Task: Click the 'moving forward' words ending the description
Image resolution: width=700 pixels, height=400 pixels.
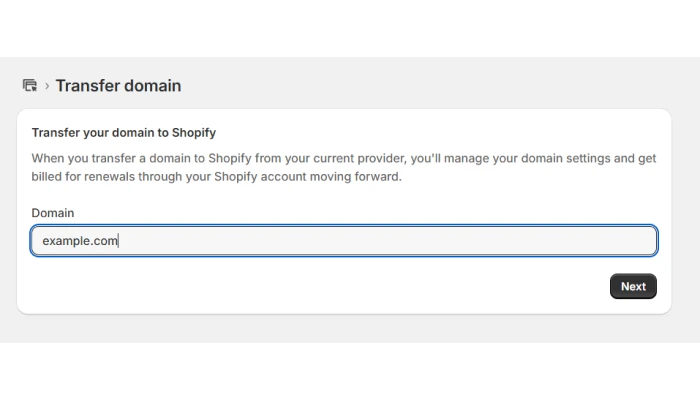Action: click(355, 177)
